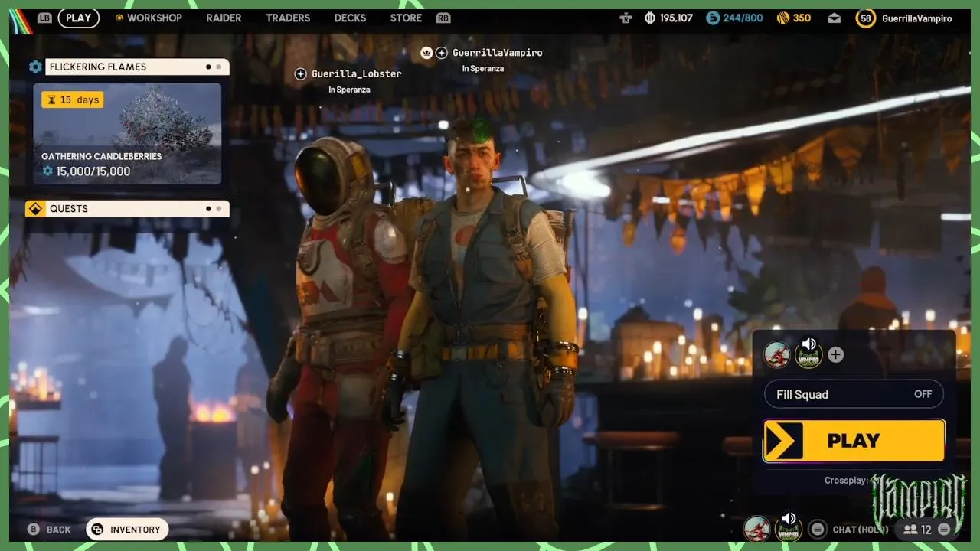Click the blue Cred icon beside 244/800

pos(713,18)
